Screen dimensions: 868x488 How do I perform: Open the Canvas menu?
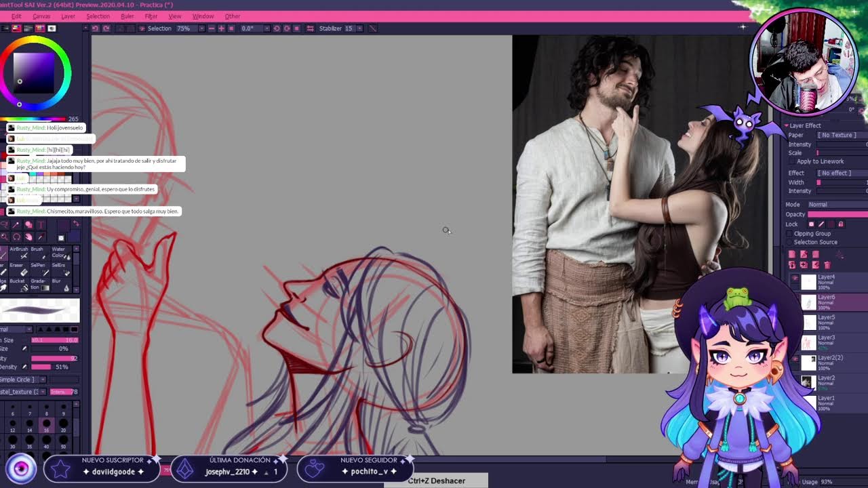tap(41, 16)
